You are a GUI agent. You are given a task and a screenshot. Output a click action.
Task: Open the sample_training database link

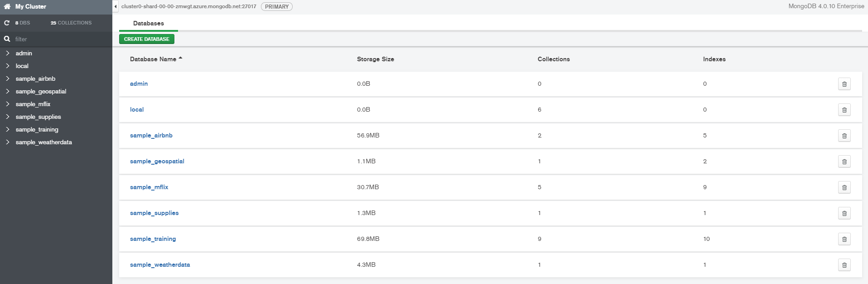[153, 239]
